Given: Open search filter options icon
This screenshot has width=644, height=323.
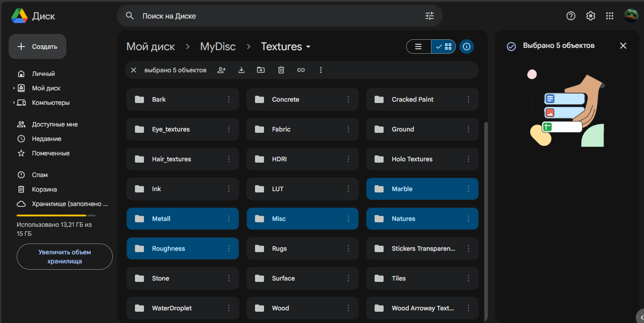Looking at the screenshot, I should coord(429,16).
